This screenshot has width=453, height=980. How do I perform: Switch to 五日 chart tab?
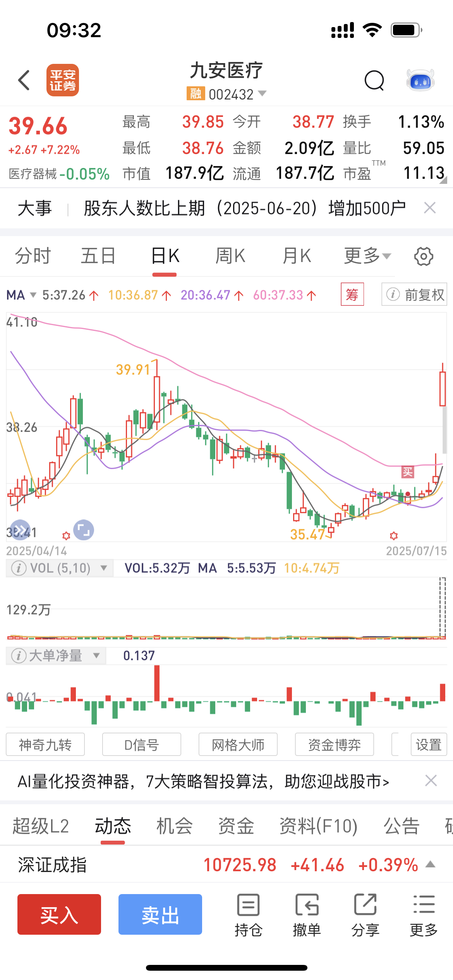click(x=98, y=256)
